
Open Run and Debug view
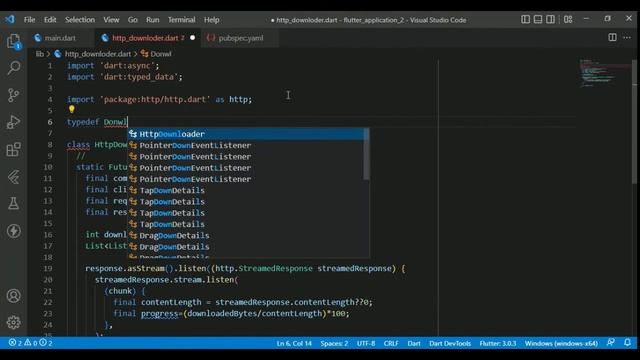13,122
